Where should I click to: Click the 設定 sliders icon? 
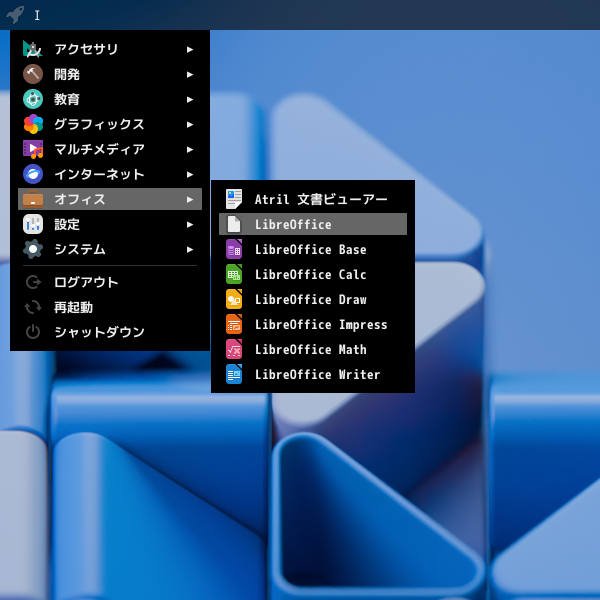click(x=33, y=224)
